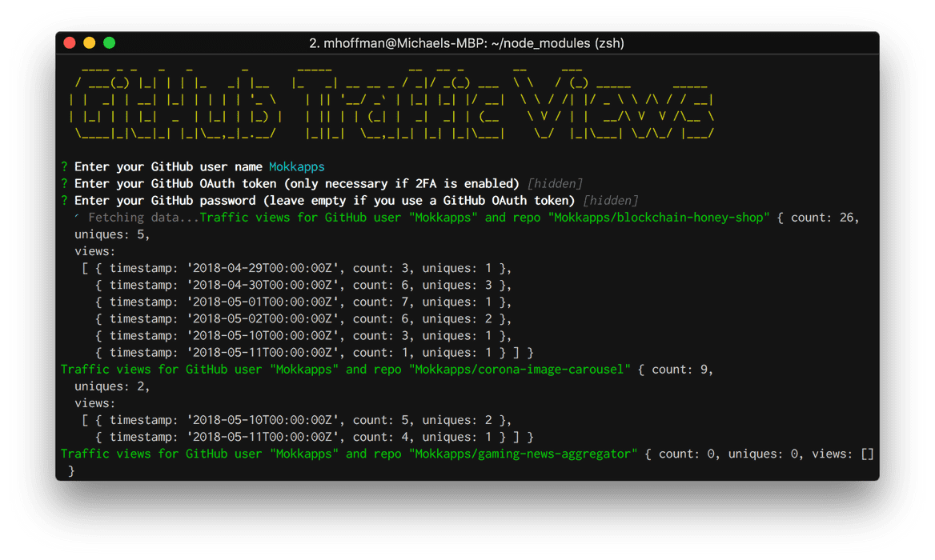Screen dimensions: 935x560
Task: Select hidden value after password prompt
Action: point(610,200)
